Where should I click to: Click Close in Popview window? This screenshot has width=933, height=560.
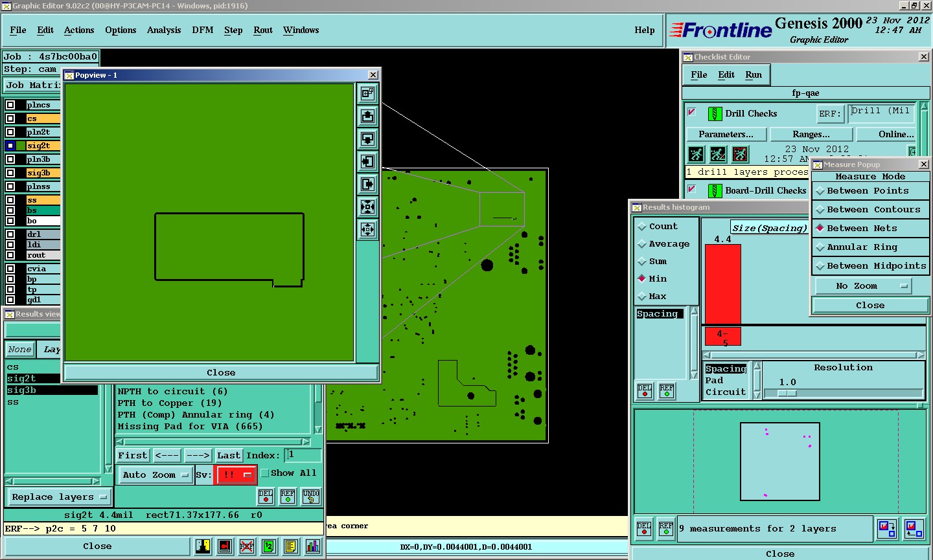[221, 373]
